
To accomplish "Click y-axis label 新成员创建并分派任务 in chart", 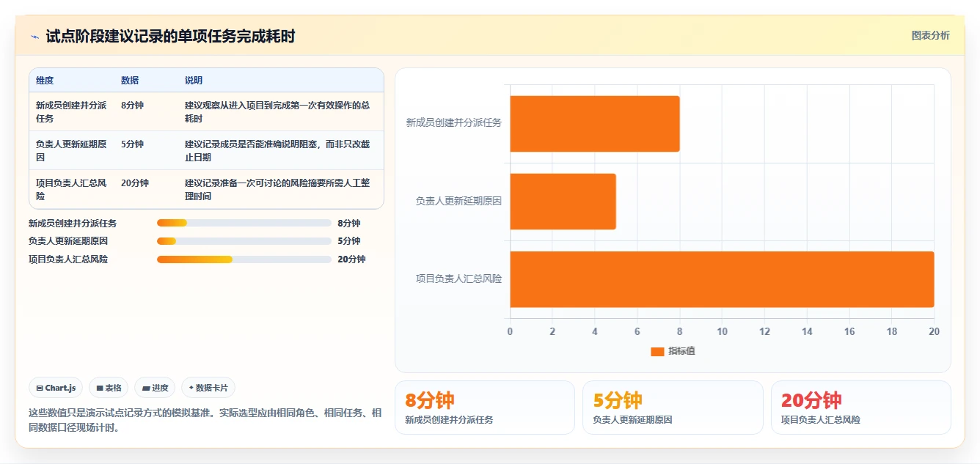I will [454, 123].
